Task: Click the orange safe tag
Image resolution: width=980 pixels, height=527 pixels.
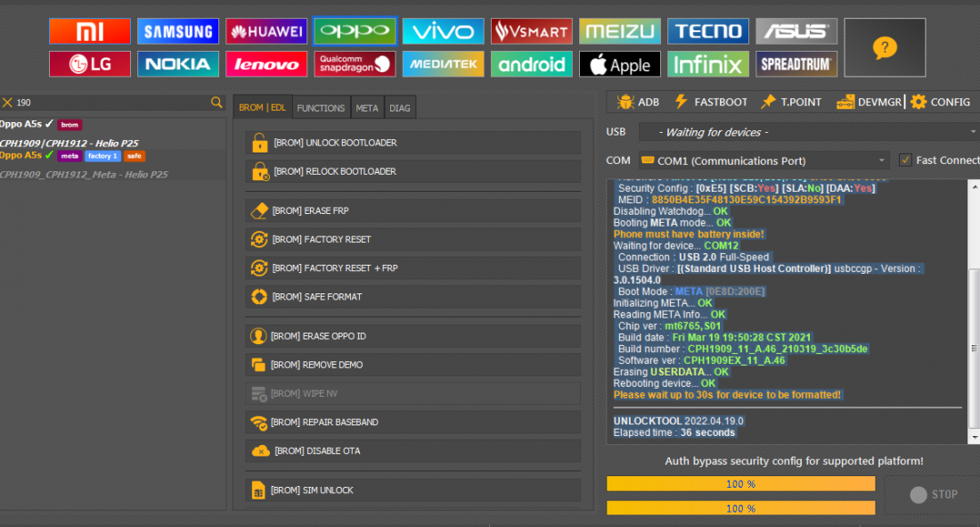Action: pos(135,156)
